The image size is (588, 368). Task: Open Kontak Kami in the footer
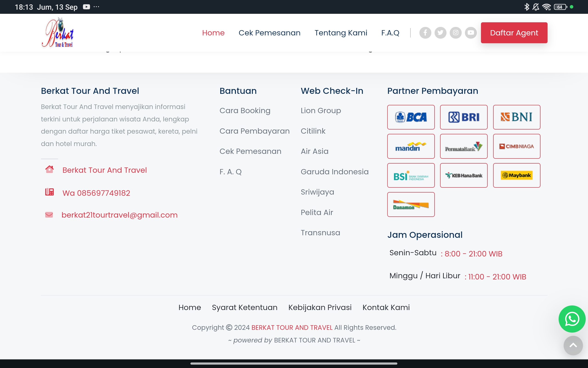click(x=386, y=308)
